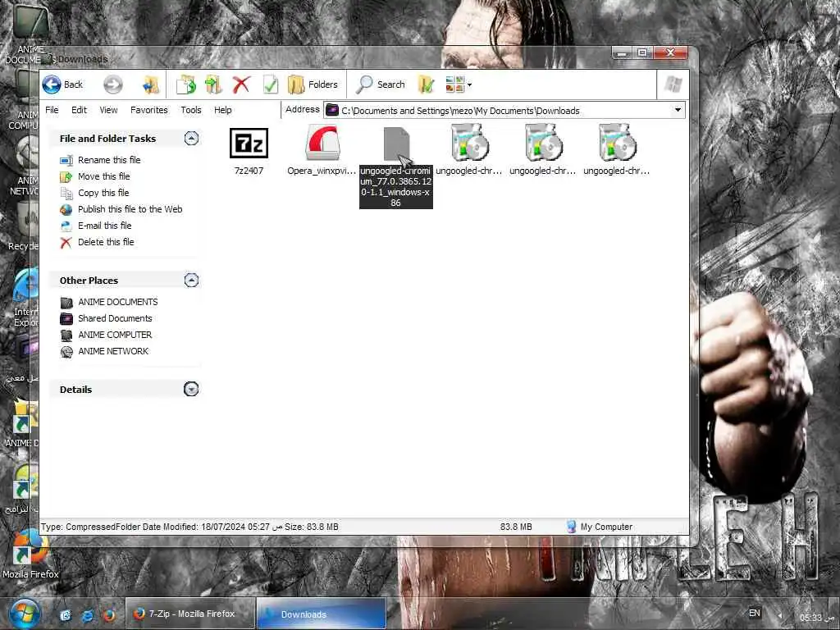Select the highlighted ungoogled-chromium_77.0.3865.120 zip file
The image size is (840, 630).
[x=396, y=167]
